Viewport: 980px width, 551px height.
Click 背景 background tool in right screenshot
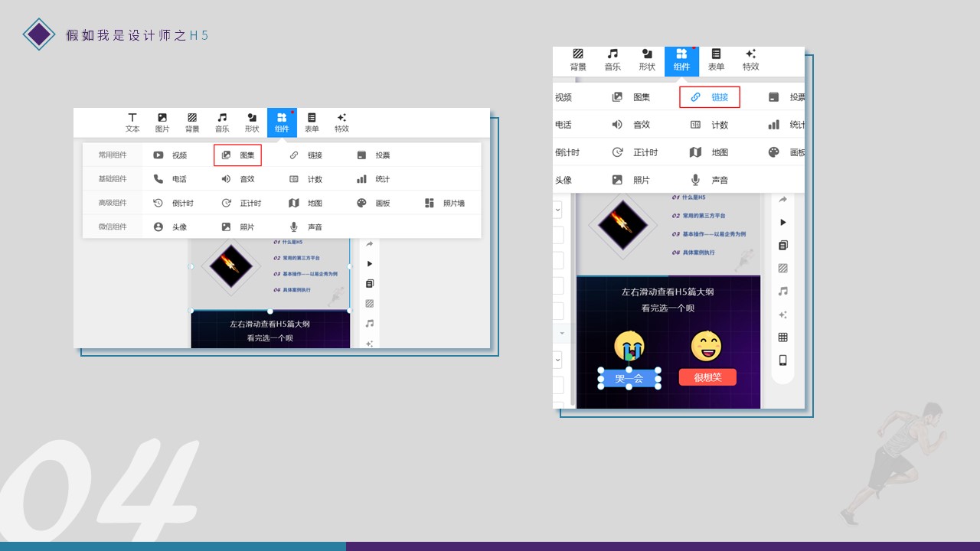pos(578,60)
